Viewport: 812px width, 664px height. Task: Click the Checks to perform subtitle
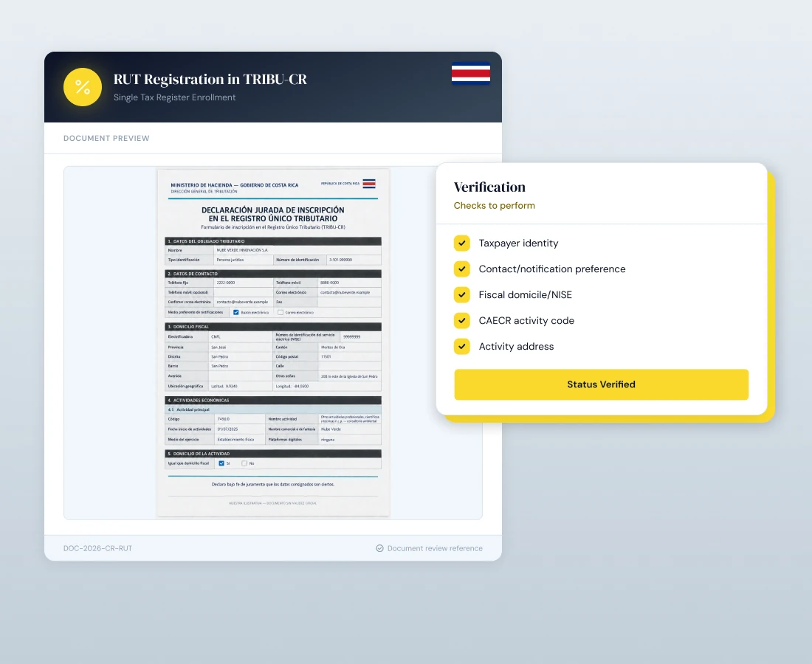(494, 205)
